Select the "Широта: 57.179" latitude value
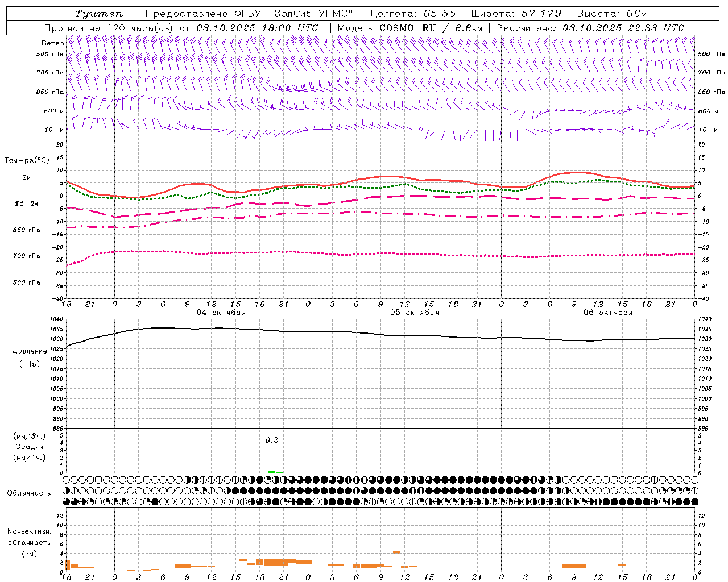Viewport: 728px width, 582px height. (x=516, y=14)
